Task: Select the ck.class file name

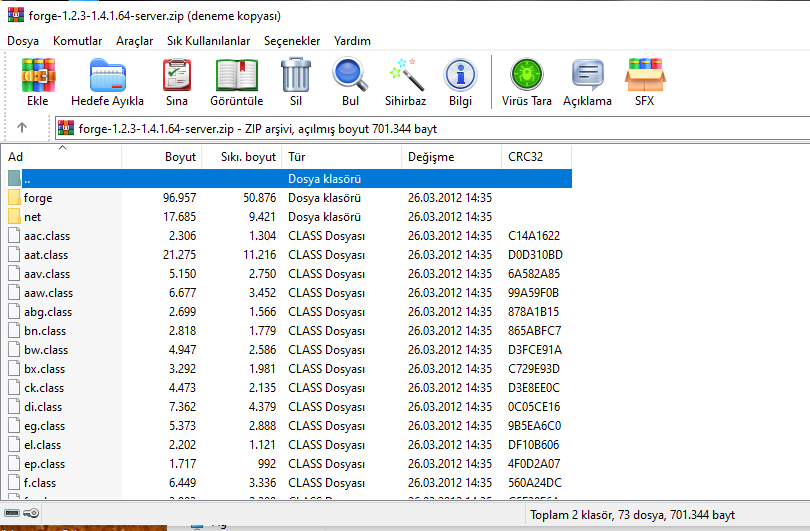Action: [x=44, y=388]
